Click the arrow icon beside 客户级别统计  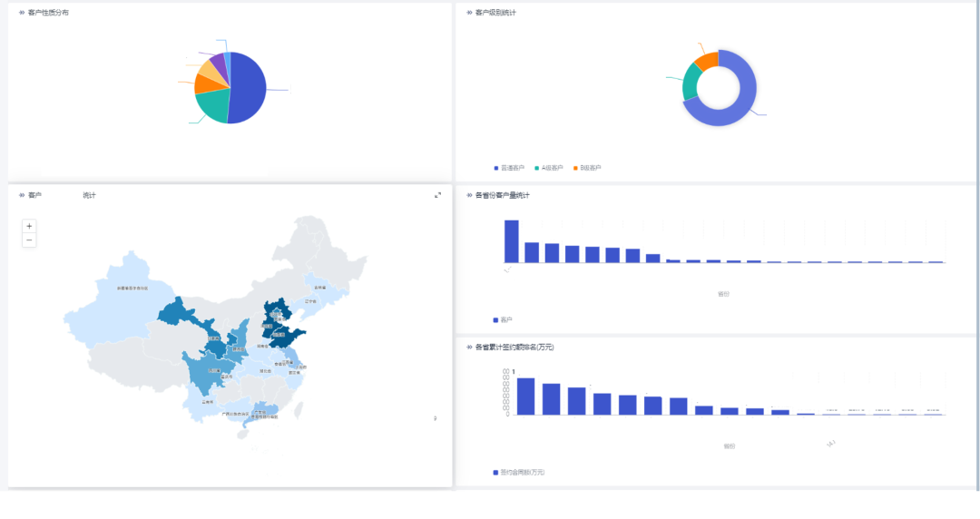(469, 13)
